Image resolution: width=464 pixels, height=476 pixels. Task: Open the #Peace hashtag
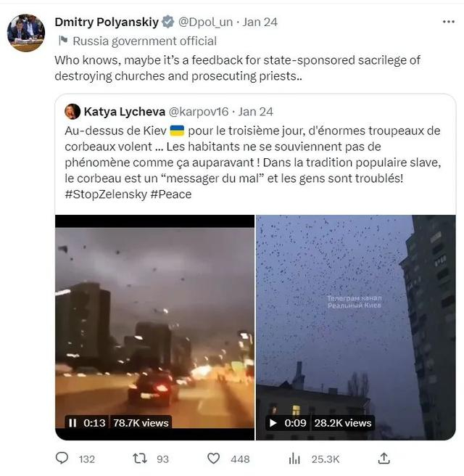pyautogui.click(x=171, y=194)
